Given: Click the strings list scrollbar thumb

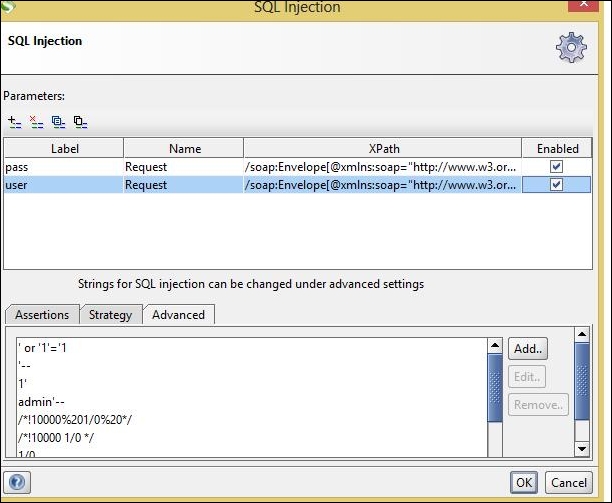Looking at the screenshot, I should pyautogui.click(x=495, y=388).
